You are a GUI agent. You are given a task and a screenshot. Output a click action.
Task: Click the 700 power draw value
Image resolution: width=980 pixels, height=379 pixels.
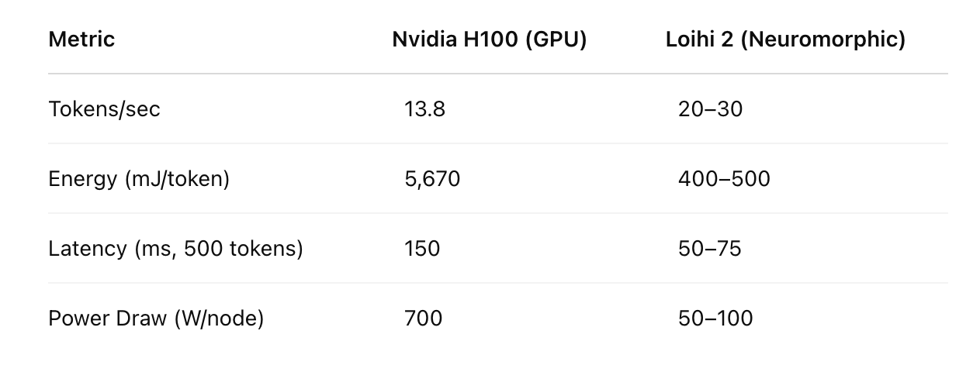click(x=423, y=319)
